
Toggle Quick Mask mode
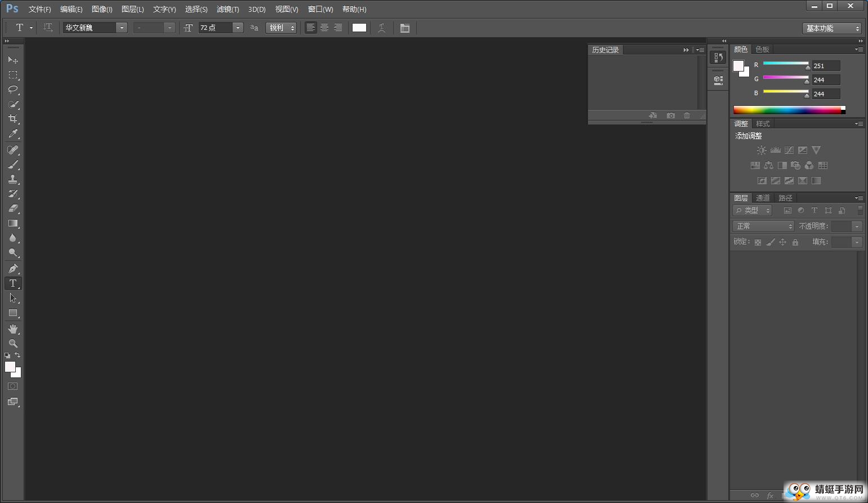point(13,386)
